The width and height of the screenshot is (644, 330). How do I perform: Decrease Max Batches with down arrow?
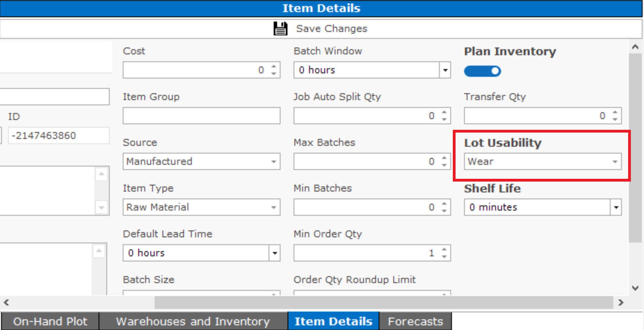[444, 165]
